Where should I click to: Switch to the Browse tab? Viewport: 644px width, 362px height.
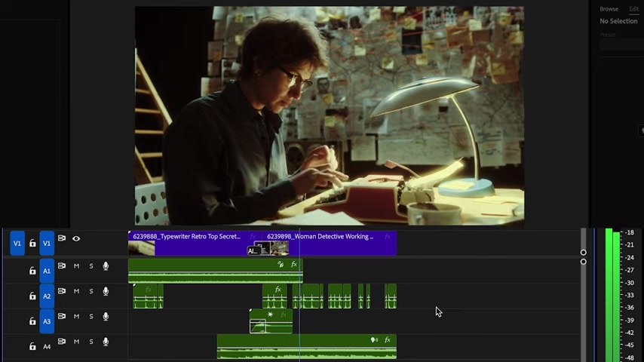(x=609, y=9)
